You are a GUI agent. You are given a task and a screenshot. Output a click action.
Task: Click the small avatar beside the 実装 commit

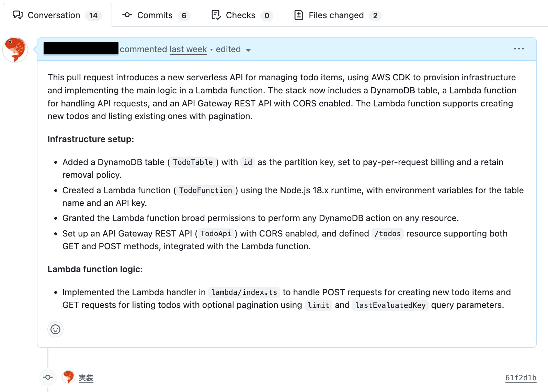pos(69,377)
